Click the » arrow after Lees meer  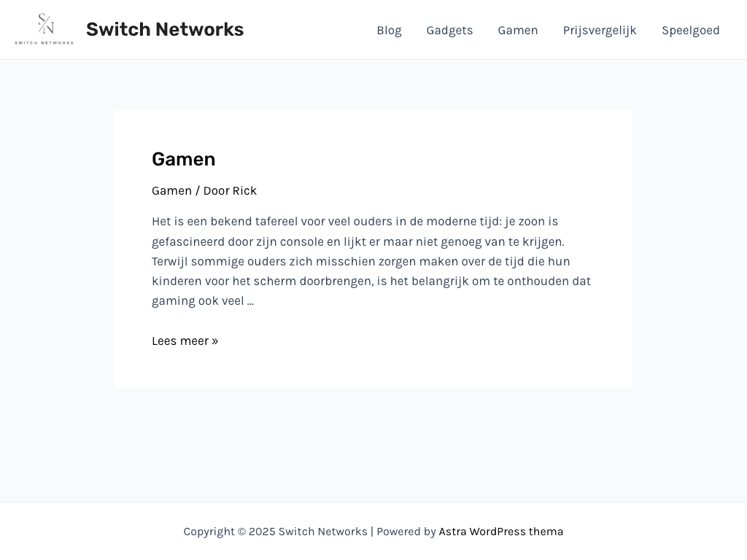click(x=215, y=341)
